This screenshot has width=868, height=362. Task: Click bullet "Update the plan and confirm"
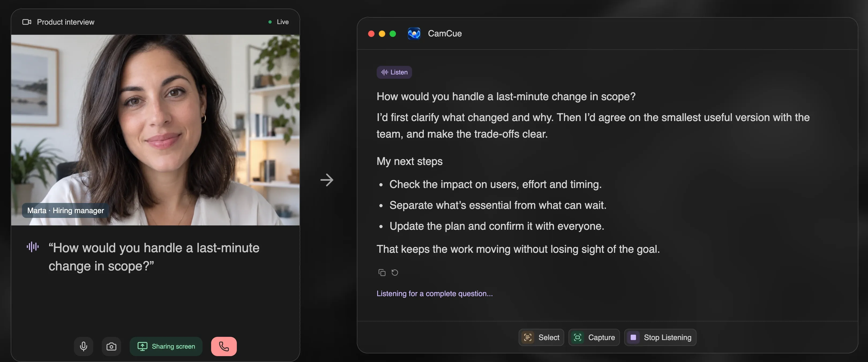[497, 226]
